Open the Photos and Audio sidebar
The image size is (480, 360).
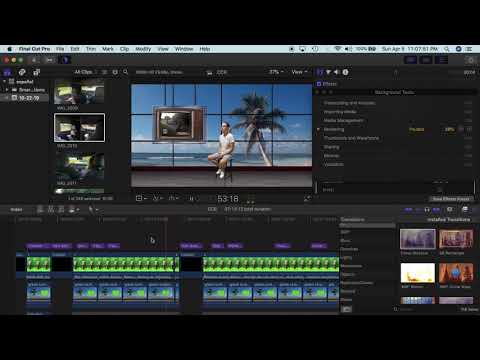(22, 72)
